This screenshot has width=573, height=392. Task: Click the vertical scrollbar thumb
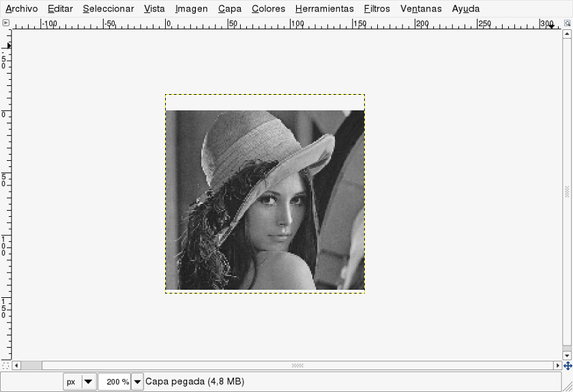pyautogui.click(x=567, y=192)
